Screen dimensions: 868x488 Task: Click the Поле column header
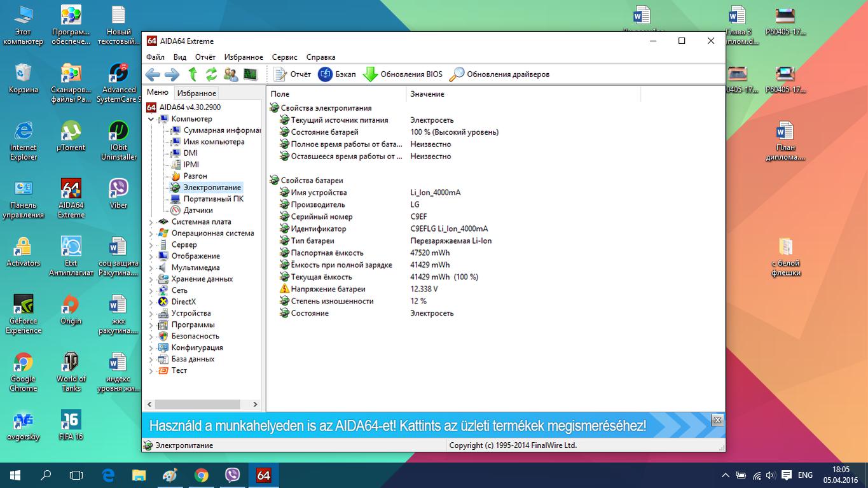[336, 94]
